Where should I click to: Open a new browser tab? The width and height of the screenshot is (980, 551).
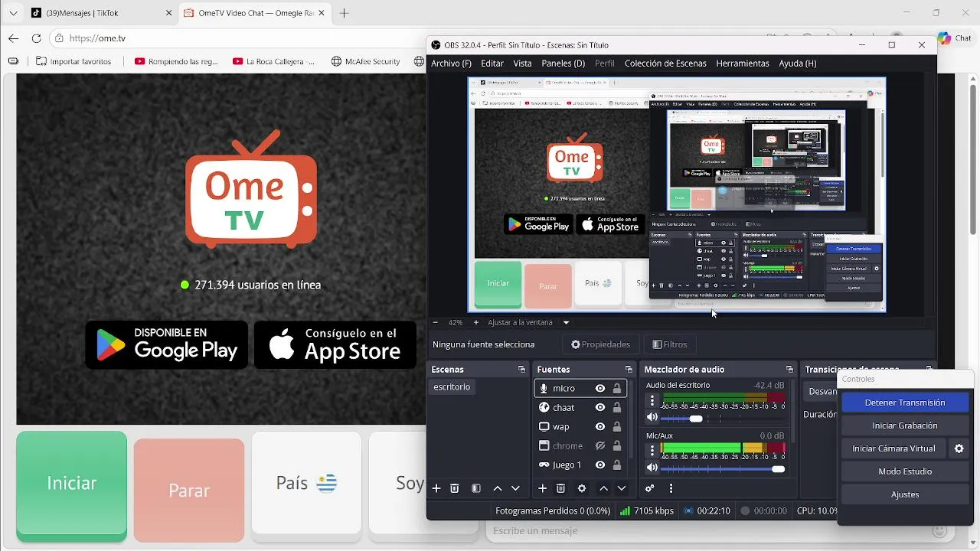tap(345, 13)
